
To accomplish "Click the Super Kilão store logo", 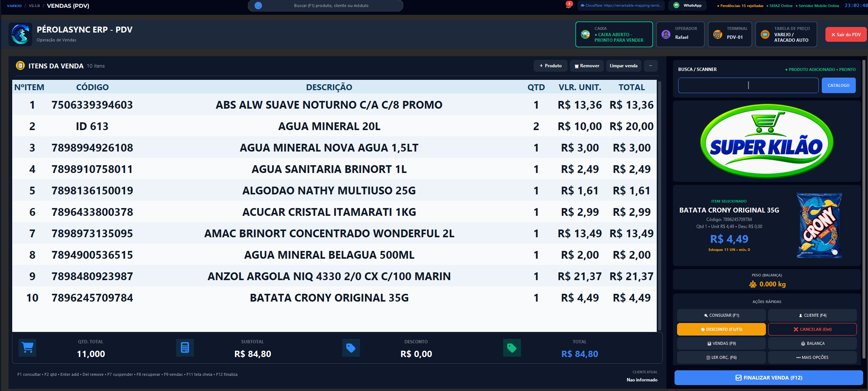I will click(x=767, y=141).
